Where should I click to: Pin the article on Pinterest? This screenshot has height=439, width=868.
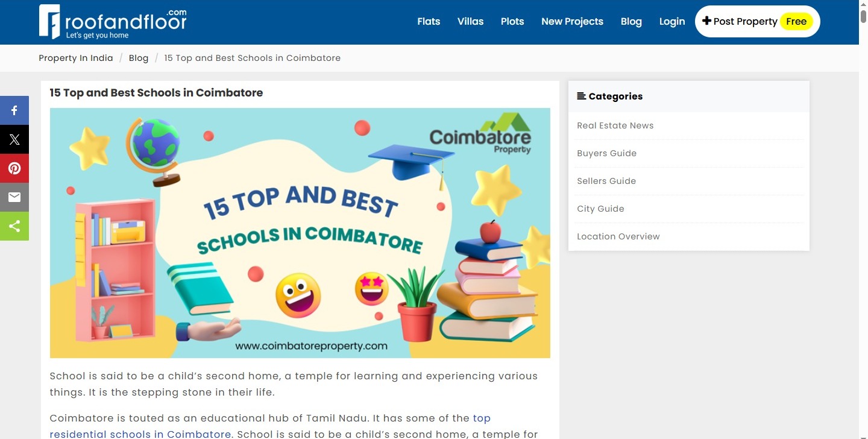pos(14,168)
